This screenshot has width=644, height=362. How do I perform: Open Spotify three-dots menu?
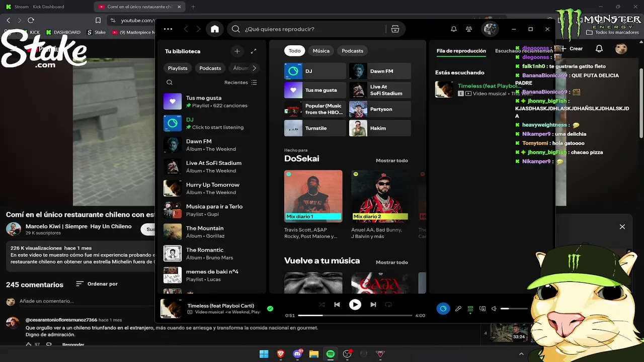168,29
